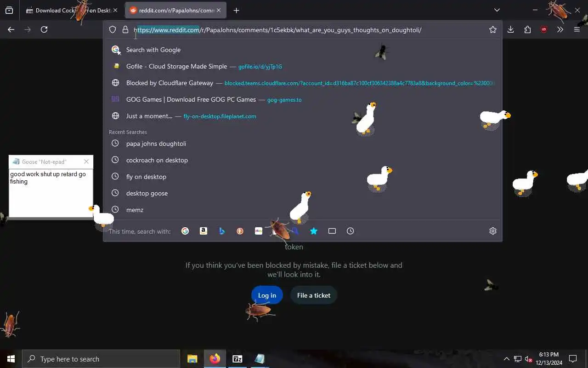Screen dimensions: 588x368
Task: Search this time with Google
Action: (185, 231)
